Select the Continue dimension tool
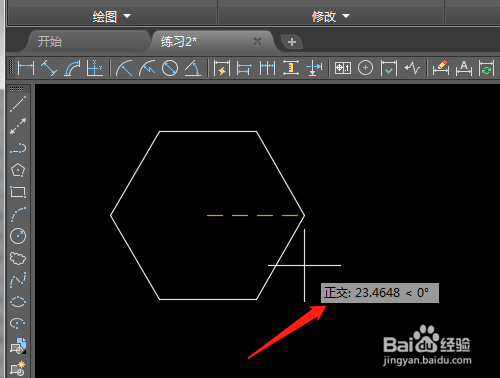 [267, 68]
